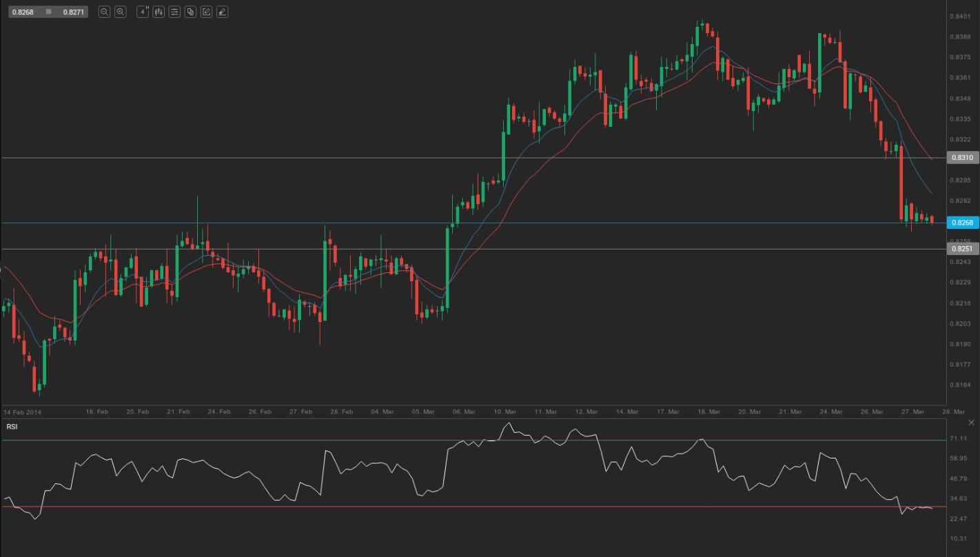The height and width of the screenshot is (557, 980).
Task: Zoom in the chart with the plus magnifier
Action: [x=120, y=12]
